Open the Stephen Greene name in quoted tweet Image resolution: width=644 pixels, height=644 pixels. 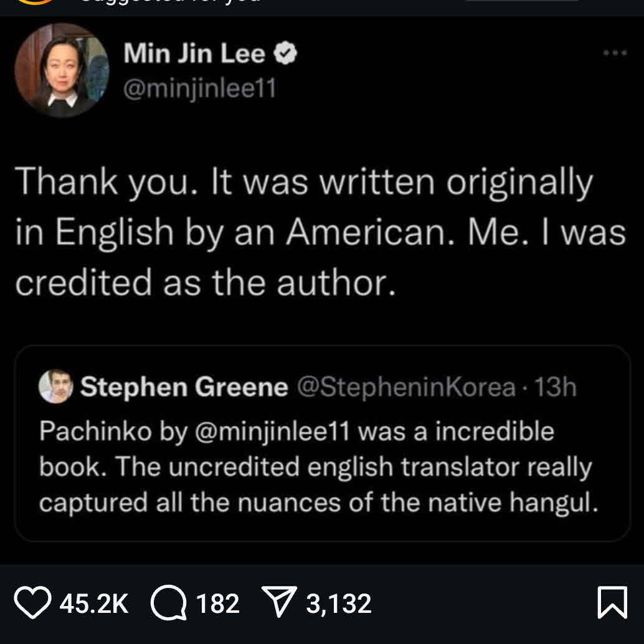(184, 387)
